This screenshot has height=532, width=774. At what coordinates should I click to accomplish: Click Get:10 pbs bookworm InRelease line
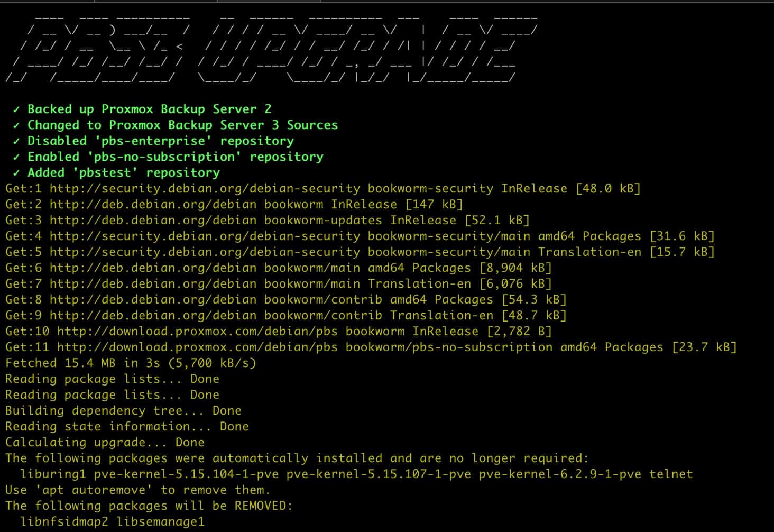279,331
